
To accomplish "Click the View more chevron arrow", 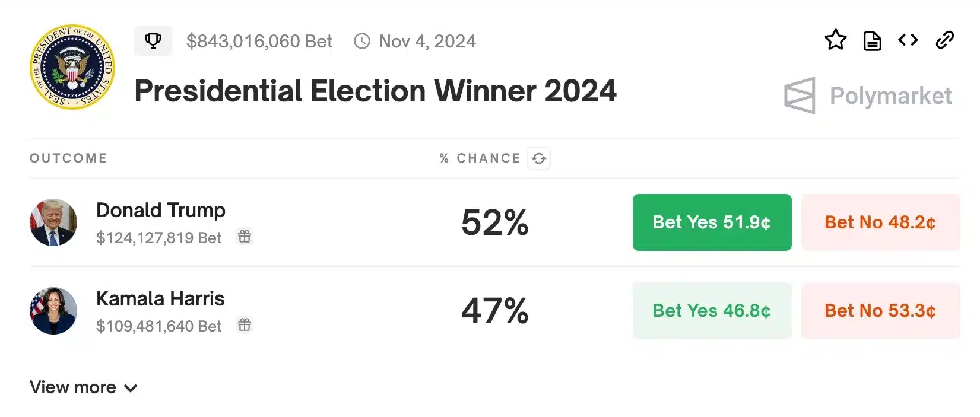I will pyautogui.click(x=131, y=389).
